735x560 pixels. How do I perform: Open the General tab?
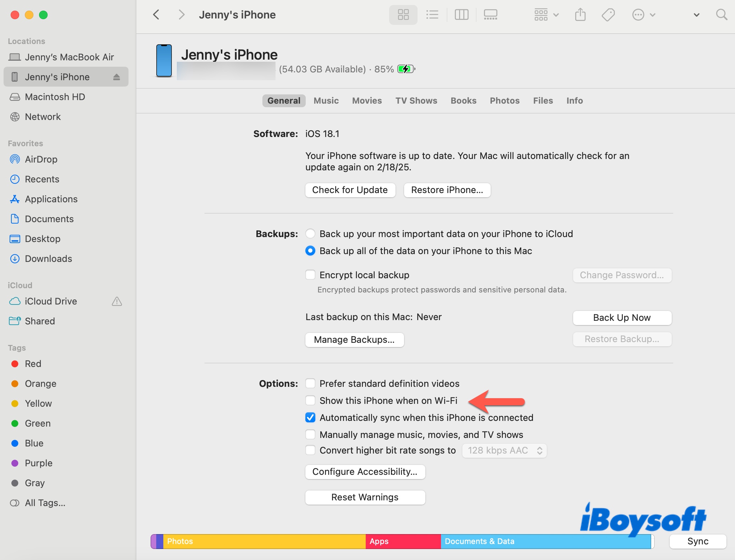[284, 101]
